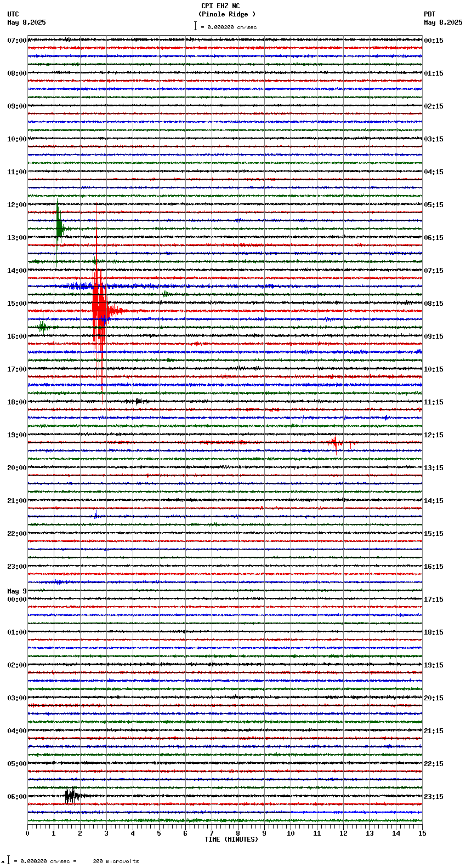Click the '23:15' PDT time label
This screenshot has width=466, height=868.
434,797
